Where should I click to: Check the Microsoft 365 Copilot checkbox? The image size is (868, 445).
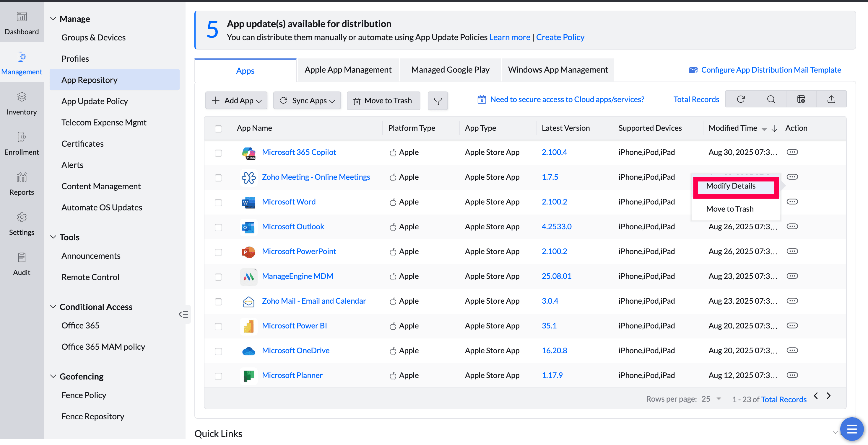pos(218,153)
